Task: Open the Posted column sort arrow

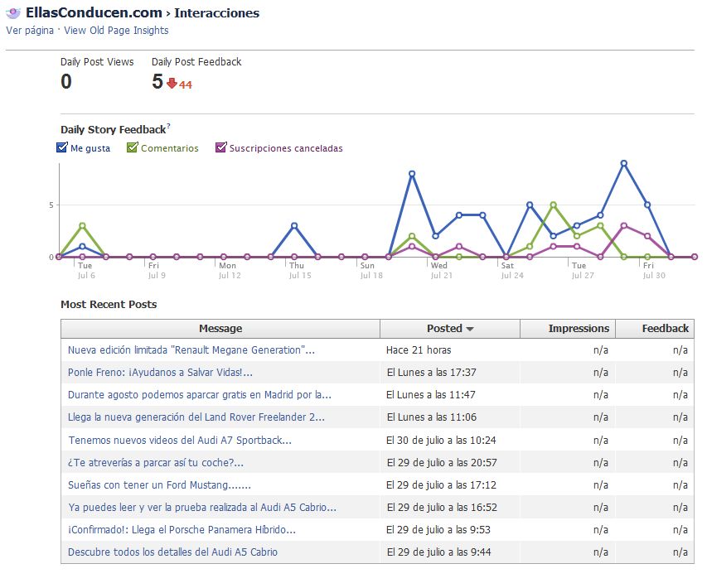Action: [x=470, y=329]
